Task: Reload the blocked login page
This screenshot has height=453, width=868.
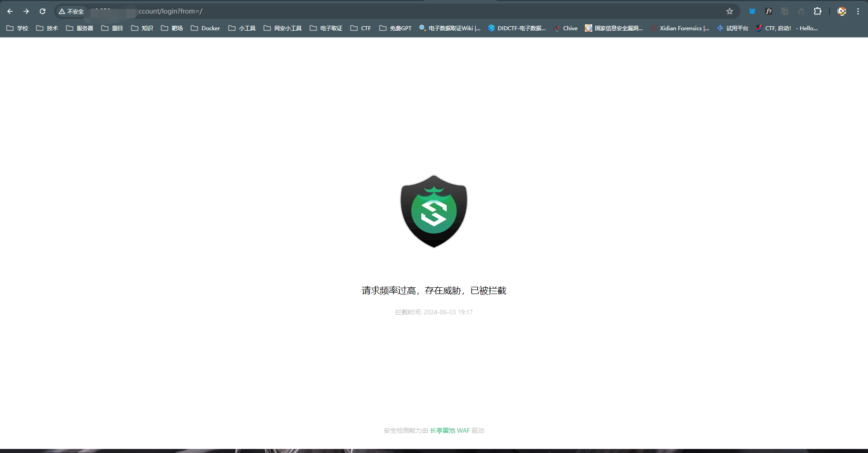Action: 42,11
